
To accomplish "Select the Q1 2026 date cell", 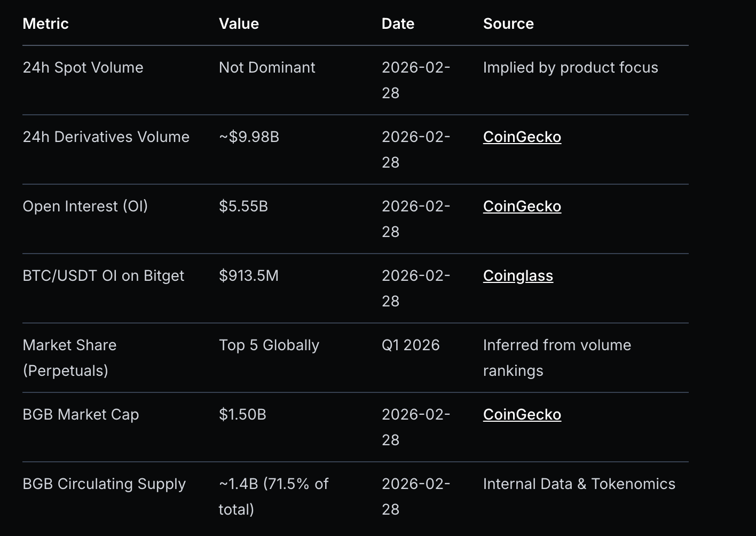I will (411, 345).
